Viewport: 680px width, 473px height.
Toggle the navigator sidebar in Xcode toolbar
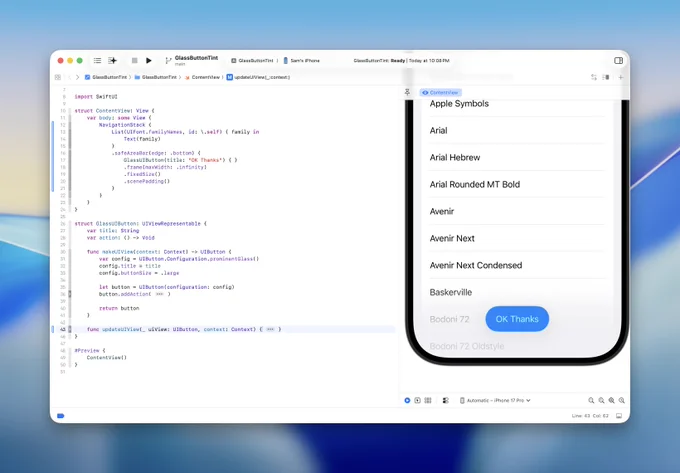(98, 61)
